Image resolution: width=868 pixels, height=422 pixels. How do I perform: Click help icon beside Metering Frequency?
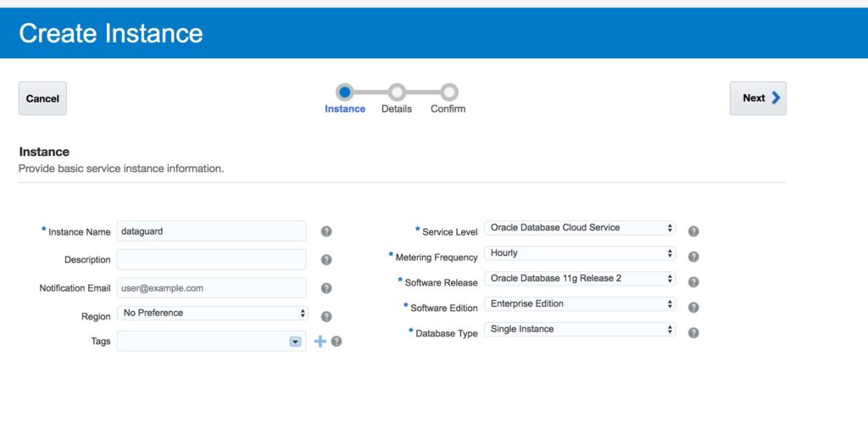[x=693, y=257]
